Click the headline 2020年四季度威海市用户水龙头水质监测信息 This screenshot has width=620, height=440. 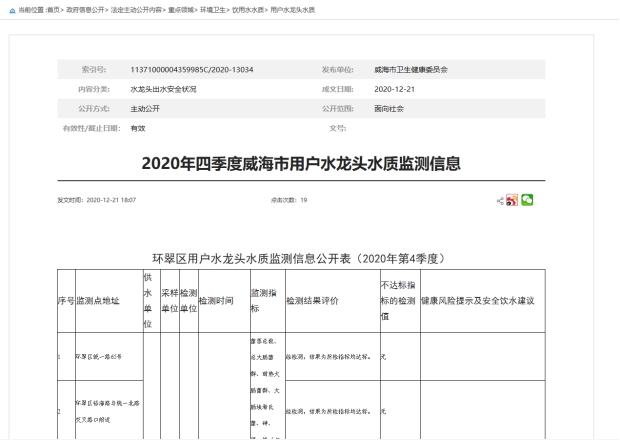point(301,163)
